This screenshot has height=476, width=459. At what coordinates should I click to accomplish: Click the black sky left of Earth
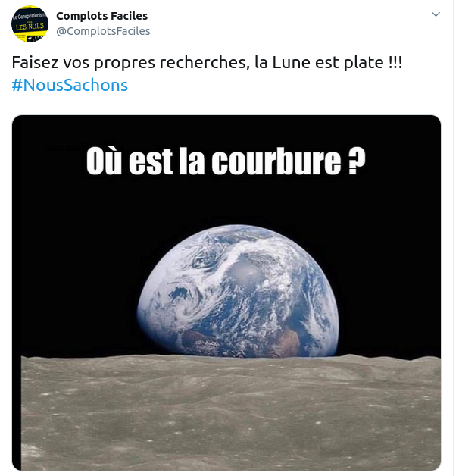76,273
